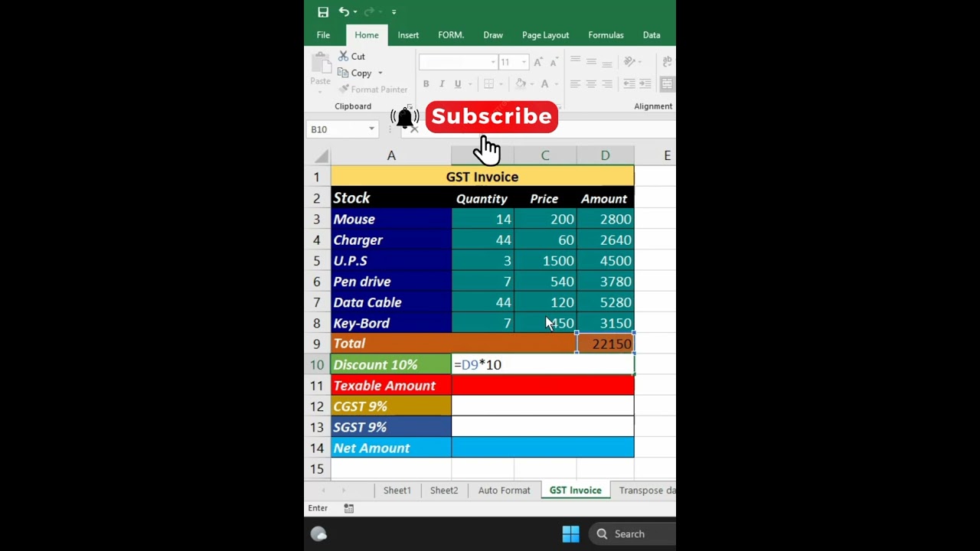
Task: Click the Undo arrow icon
Action: click(344, 11)
